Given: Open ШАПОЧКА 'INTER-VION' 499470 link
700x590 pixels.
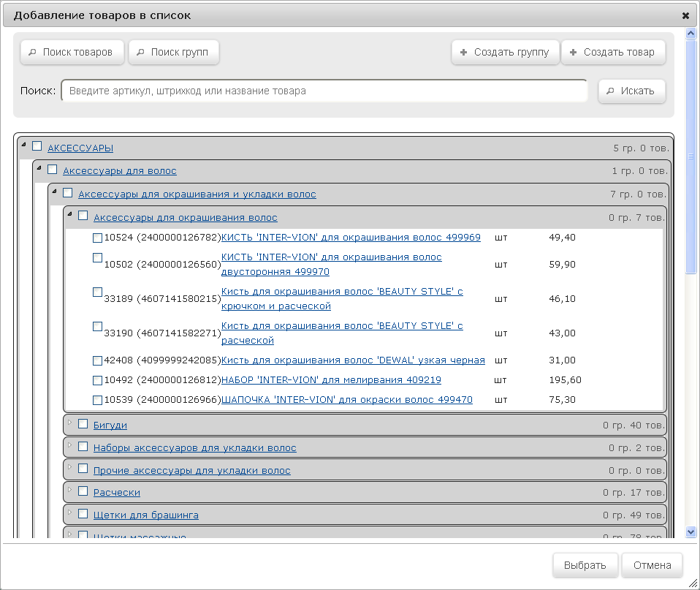Looking at the screenshot, I should pos(347,400).
